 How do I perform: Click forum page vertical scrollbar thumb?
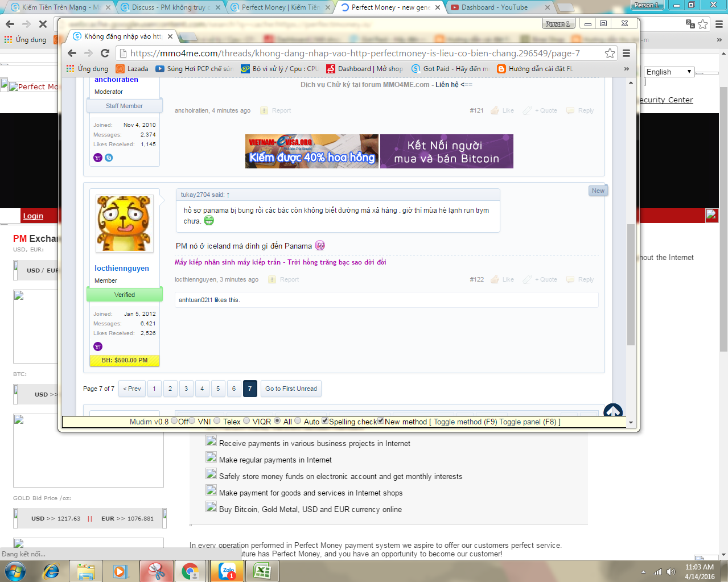(x=631, y=284)
